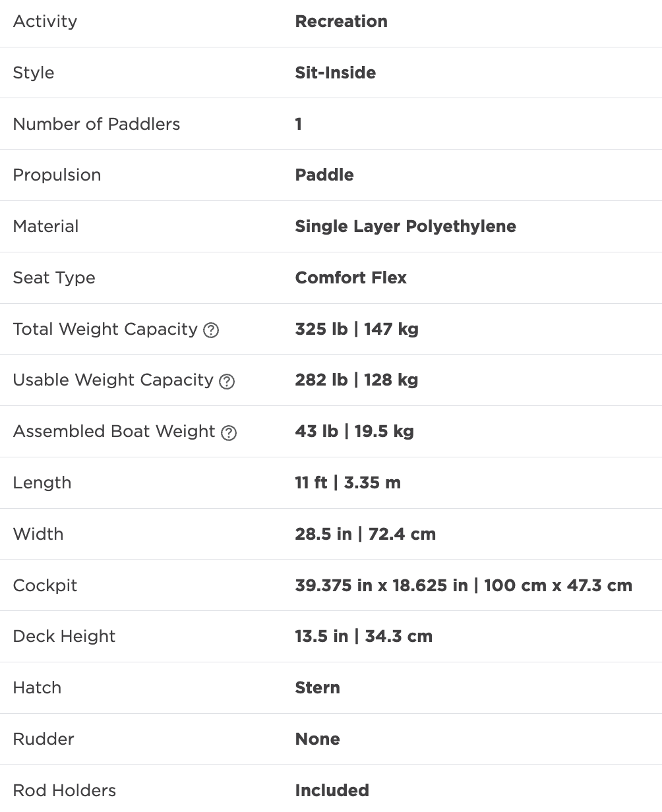662x812 pixels.
Task: Click the Sit-Inside style value
Action: pos(336,72)
